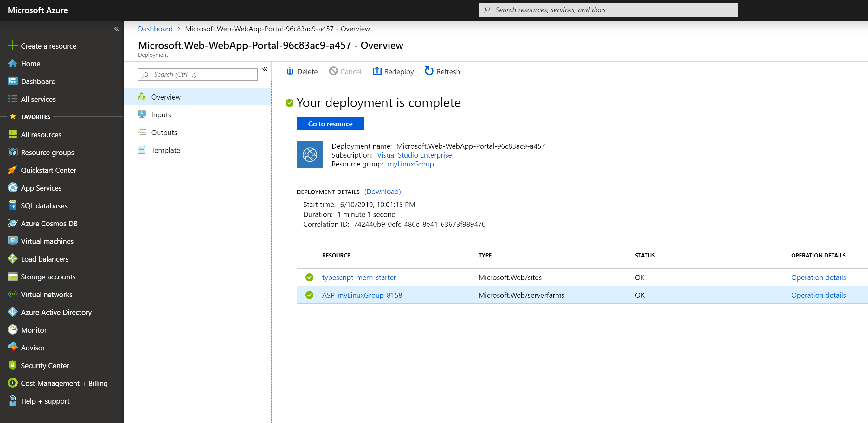Image resolution: width=868 pixels, height=423 pixels.
Task: Open Operation details for ASP-myLinuxGroup-8158
Action: click(818, 295)
